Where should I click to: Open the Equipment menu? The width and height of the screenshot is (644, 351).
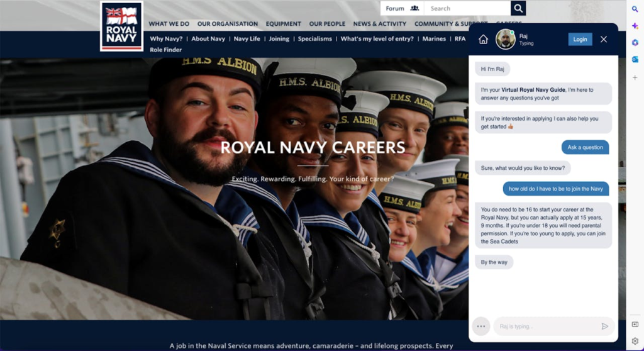click(x=284, y=24)
